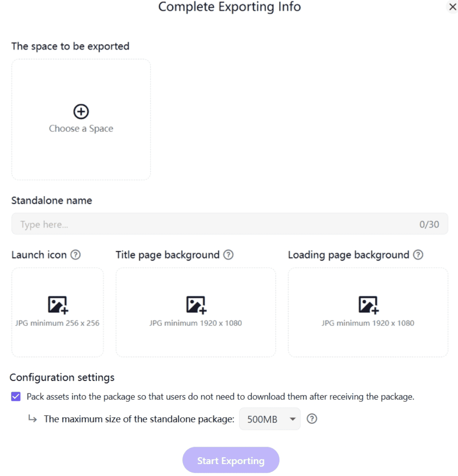Click the Loading page background upload box
Image resolution: width=458 pixels, height=476 pixels.
[367, 312]
